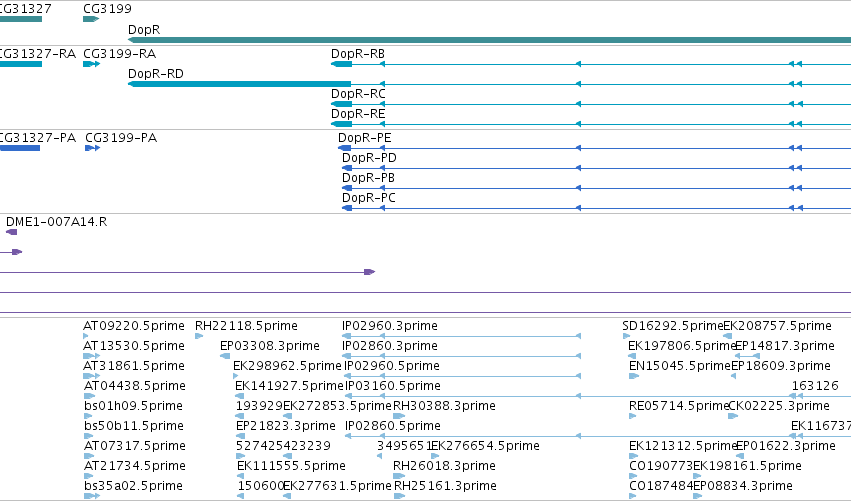This screenshot has height=501, width=851.
Task: Select the bs35a02.5prime EST label
Action: pos(133,487)
